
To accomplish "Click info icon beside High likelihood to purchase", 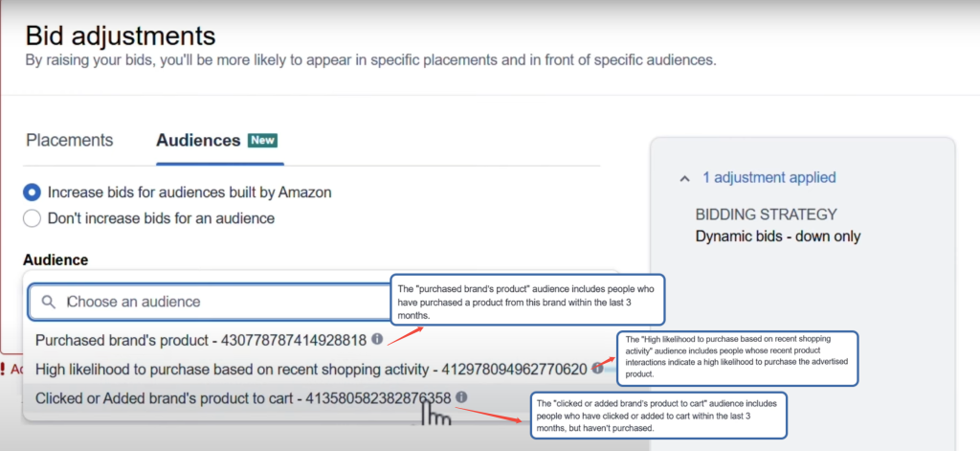I will 597,368.
